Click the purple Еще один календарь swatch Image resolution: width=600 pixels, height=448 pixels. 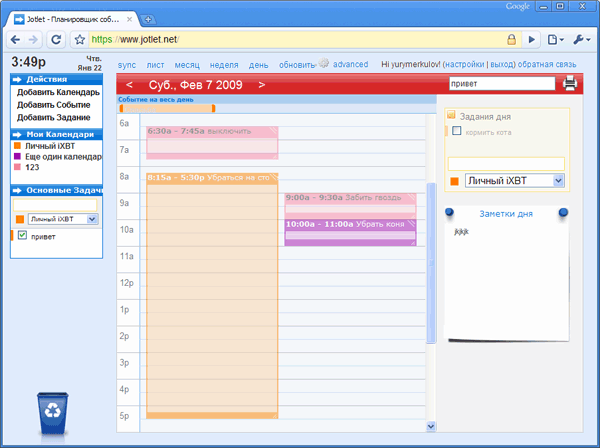coord(17,156)
